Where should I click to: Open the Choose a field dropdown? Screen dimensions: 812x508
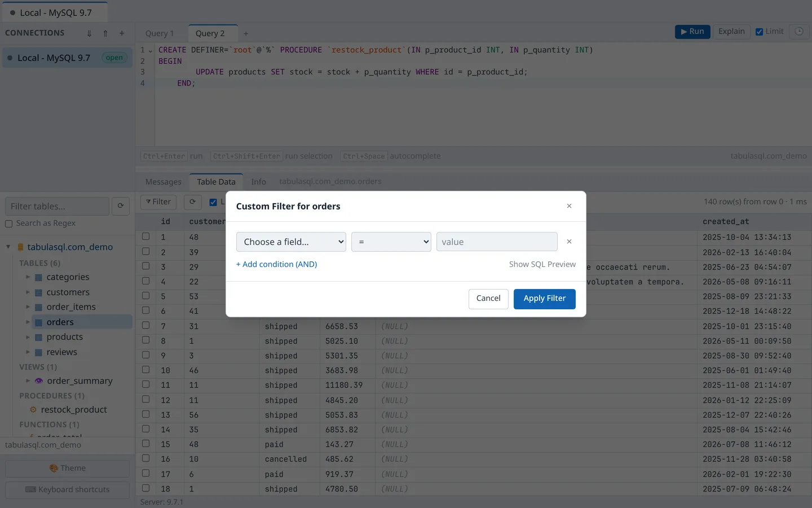[x=291, y=242]
